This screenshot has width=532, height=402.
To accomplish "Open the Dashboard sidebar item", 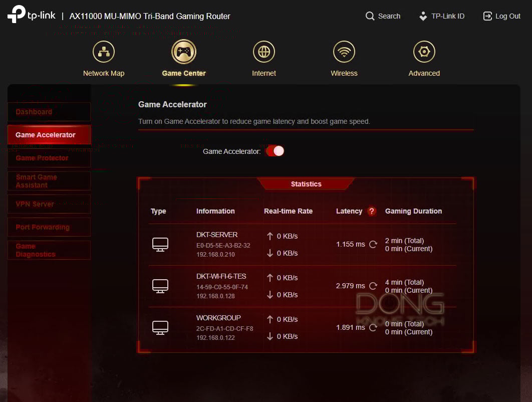I will [49, 112].
